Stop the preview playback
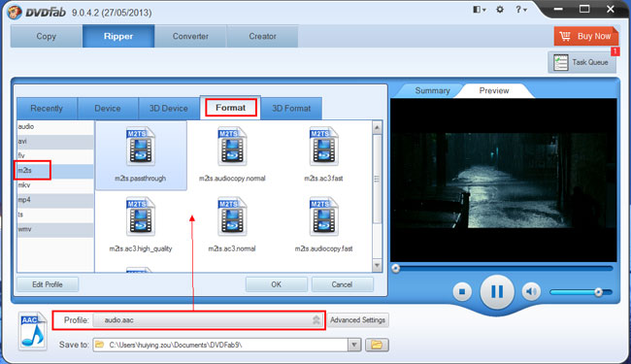The height and width of the screenshot is (364, 631). click(x=462, y=291)
